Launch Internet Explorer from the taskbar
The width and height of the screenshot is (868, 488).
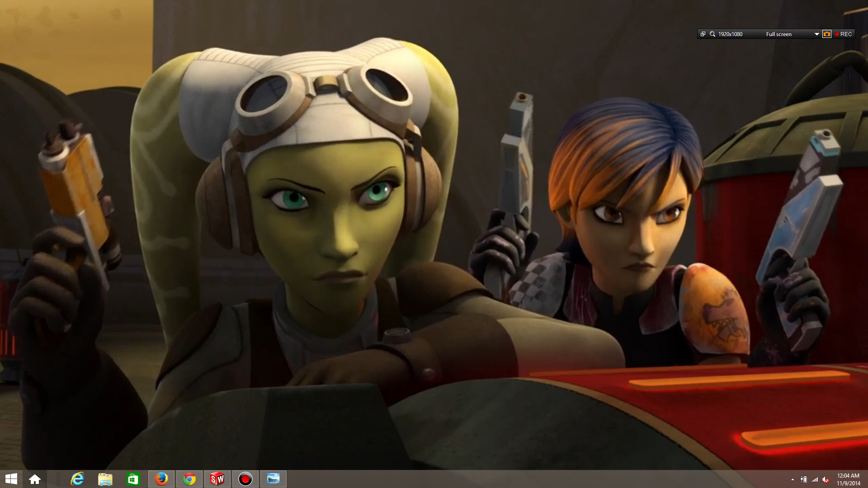click(77, 479)
